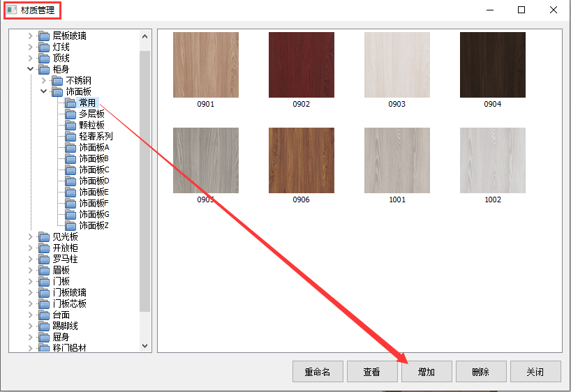The image size is (571, 392).
Task: Collapse the 柜身 tree node
Action: point(31,69)
